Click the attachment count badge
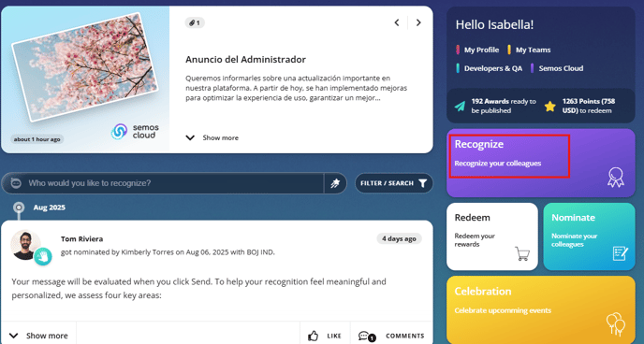The width and height of the screenshot is (644, 344). pyautogui.click(x=195, y=23)
